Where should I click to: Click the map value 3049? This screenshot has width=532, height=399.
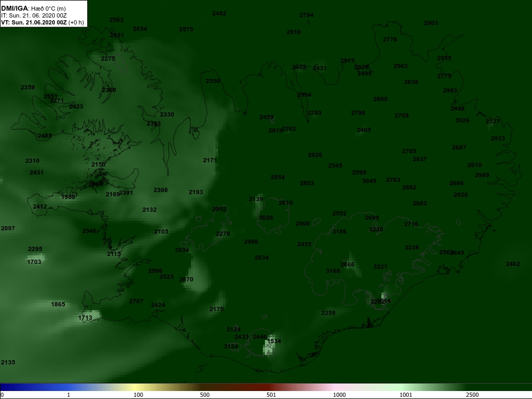pyautogui.click(x=369, y=181)
